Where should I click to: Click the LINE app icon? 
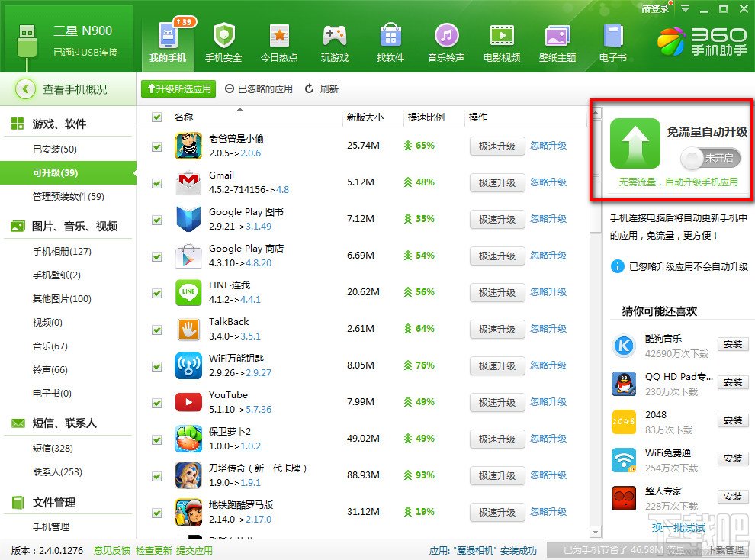pos(188,292)
